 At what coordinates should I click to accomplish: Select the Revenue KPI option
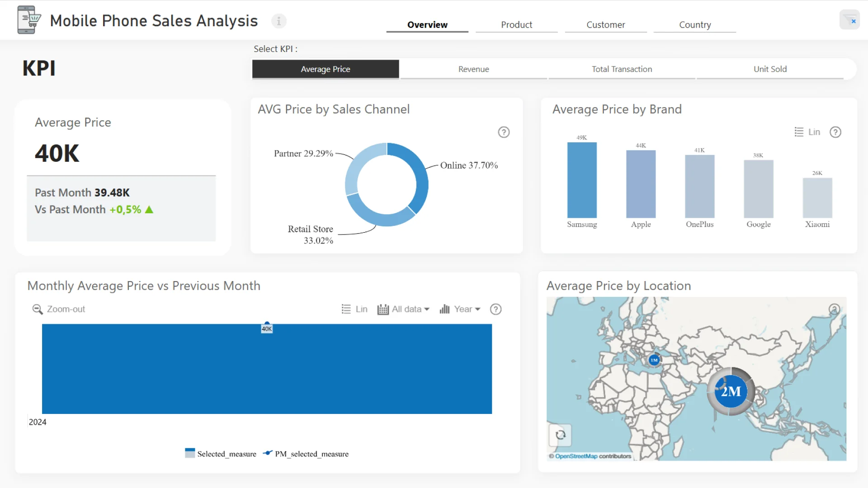[473, 69]
